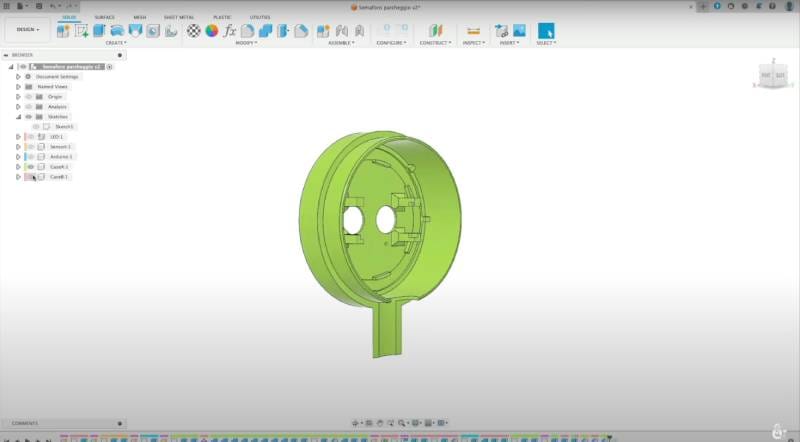
Task: Activate the Select tool
Action: coord(546,31)
